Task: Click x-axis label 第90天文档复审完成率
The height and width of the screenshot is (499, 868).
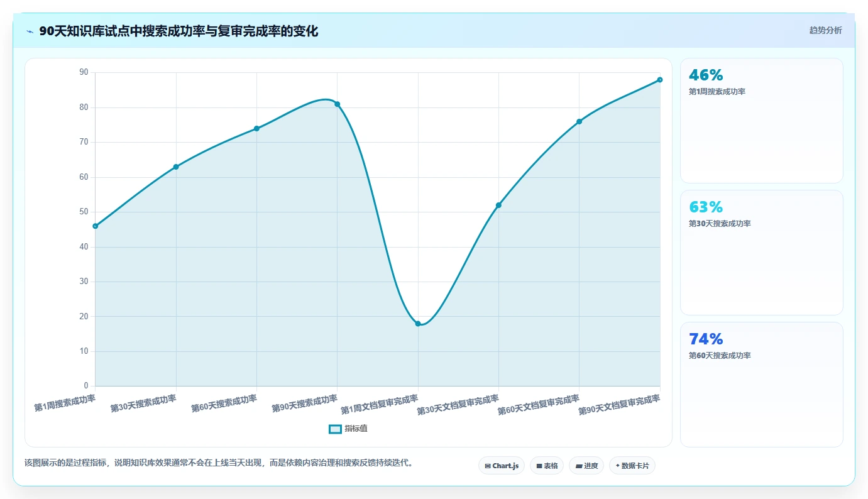Action: pyautogui.click(x=619, y=405)
